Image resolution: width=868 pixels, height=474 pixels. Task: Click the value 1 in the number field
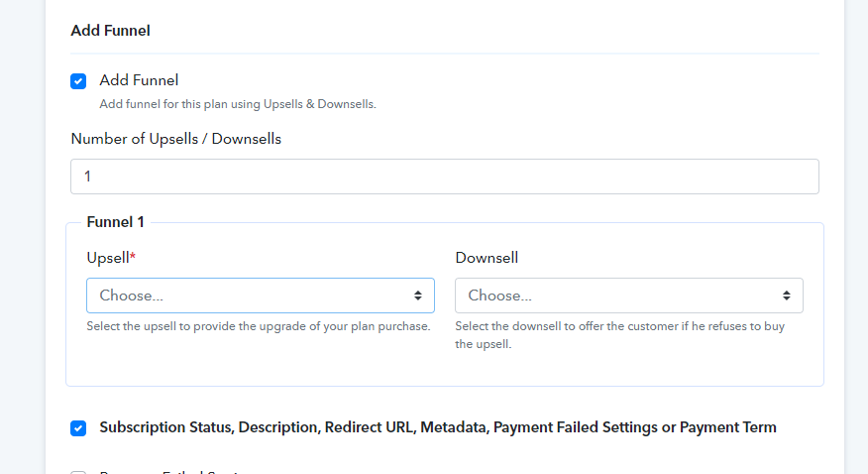(87, 177)
